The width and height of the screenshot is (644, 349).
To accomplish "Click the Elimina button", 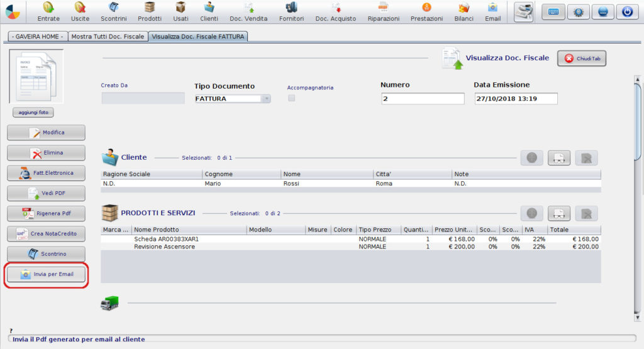I will coord(46,153).
